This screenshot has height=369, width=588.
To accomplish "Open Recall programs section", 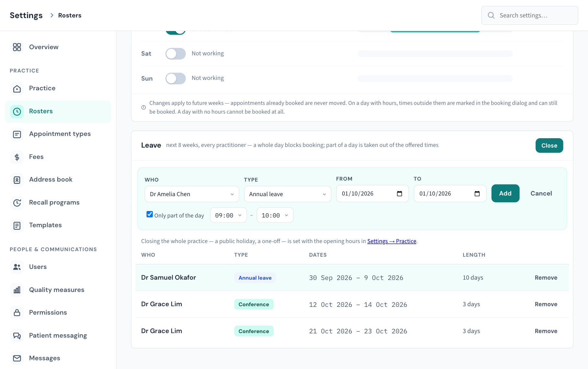I will click(x=58, y=203).
